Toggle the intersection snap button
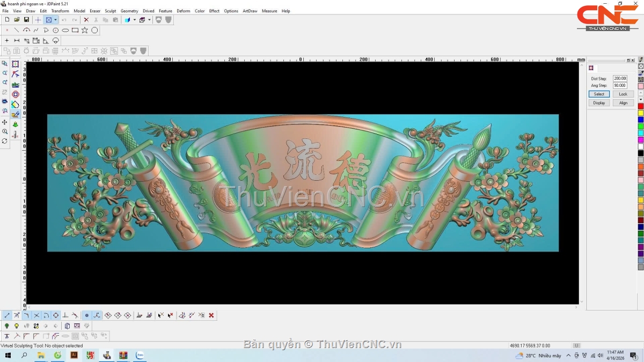The width and height of the screenshot is (644, 362). [36, 315]
